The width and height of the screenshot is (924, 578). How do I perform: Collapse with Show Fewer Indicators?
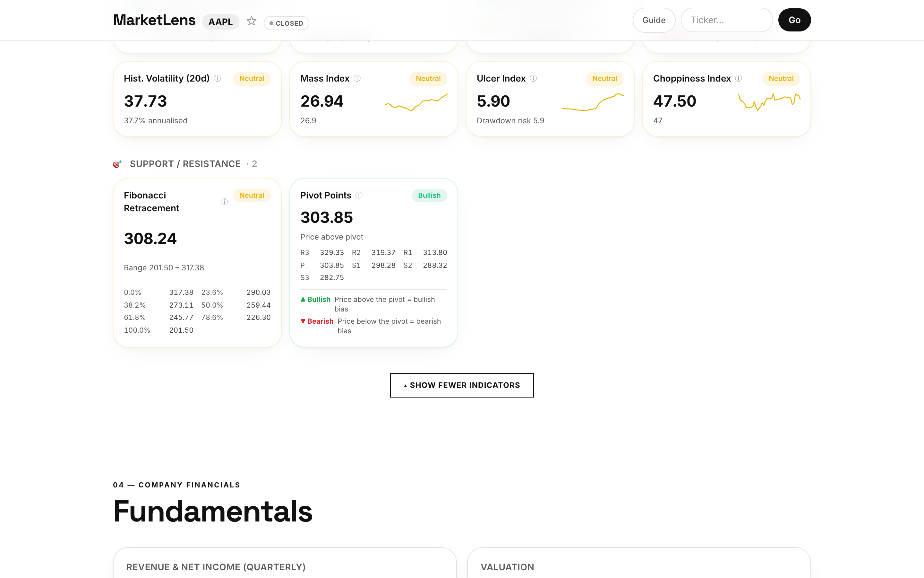(462, 385)
